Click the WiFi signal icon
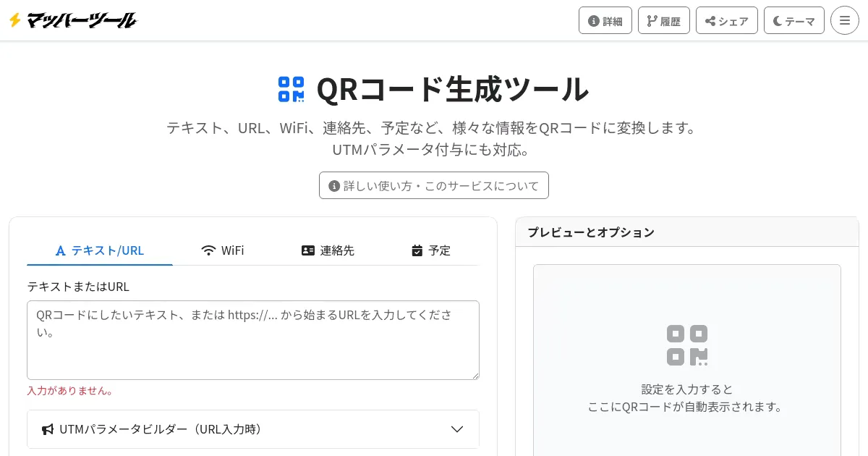Viewport: 868px width, 456px height. tap(209, 250)
